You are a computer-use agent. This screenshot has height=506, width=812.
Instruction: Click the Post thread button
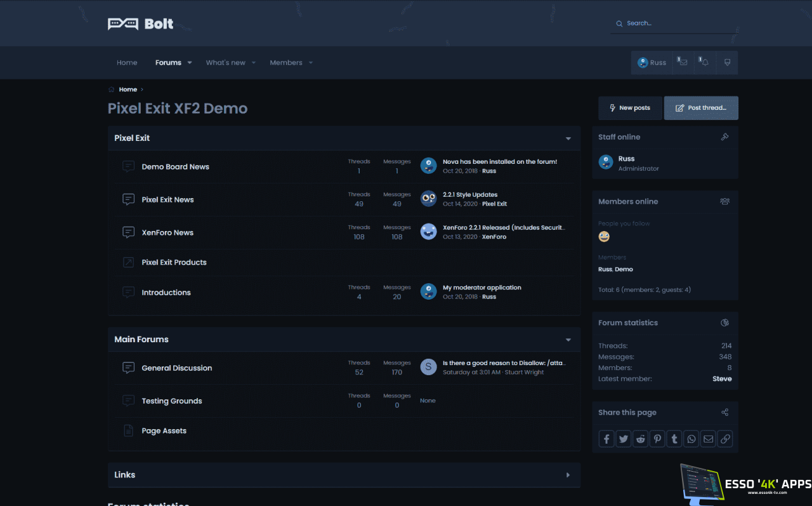pyautogui.click(x=701, y=108)
